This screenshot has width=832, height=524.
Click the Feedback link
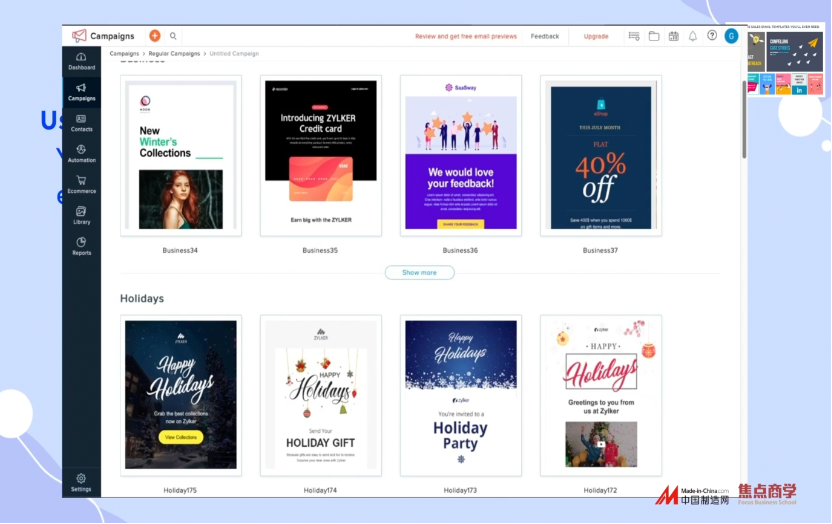(x=544, y=37)
